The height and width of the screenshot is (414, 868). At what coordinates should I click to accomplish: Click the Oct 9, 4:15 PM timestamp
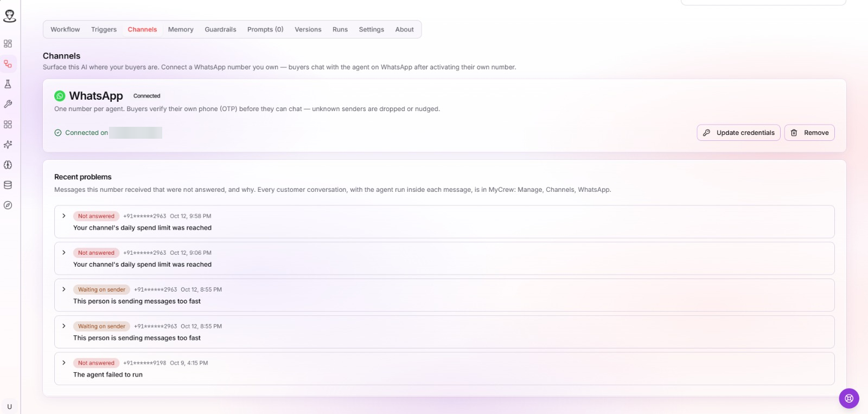pos(189,363)
